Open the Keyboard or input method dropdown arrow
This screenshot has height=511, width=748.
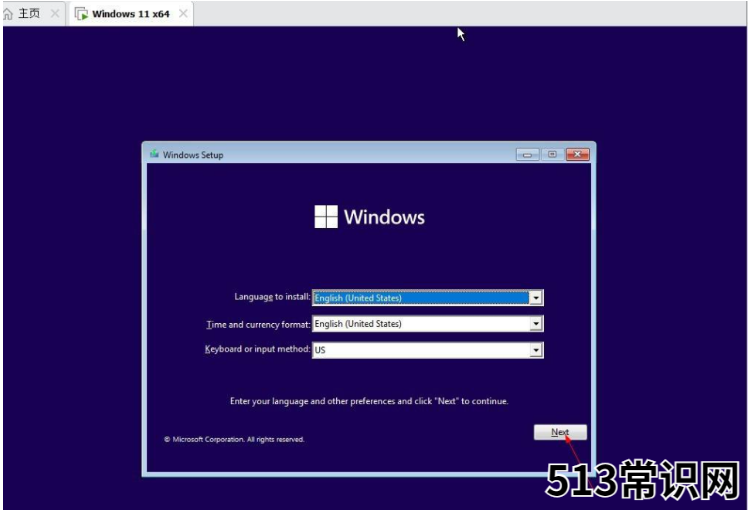click(x=536, y=350)
